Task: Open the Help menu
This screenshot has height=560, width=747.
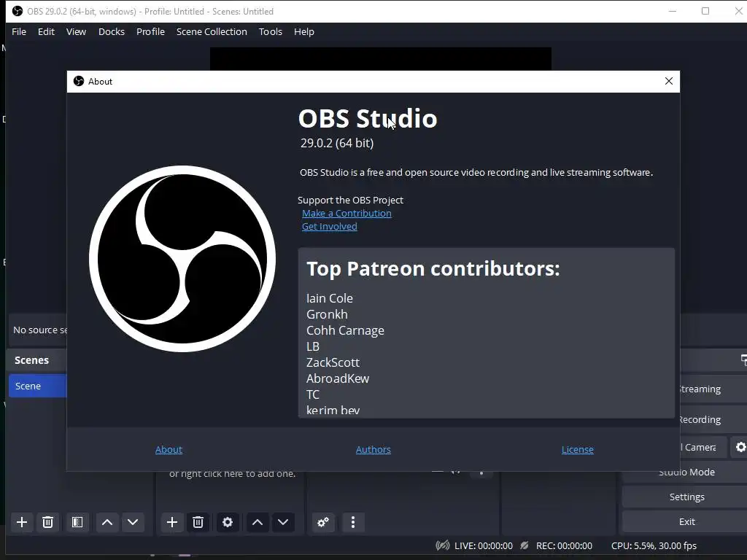Action: (x=304, y=32)
